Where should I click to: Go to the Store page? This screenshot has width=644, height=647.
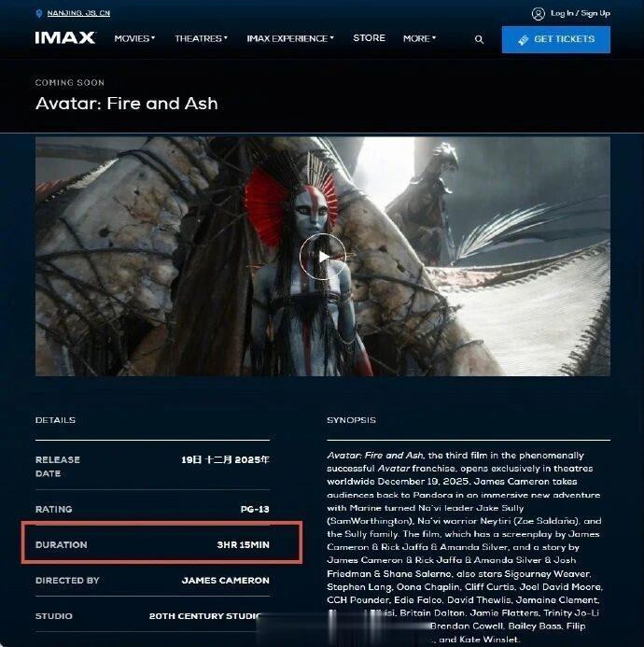coord(369,38)
